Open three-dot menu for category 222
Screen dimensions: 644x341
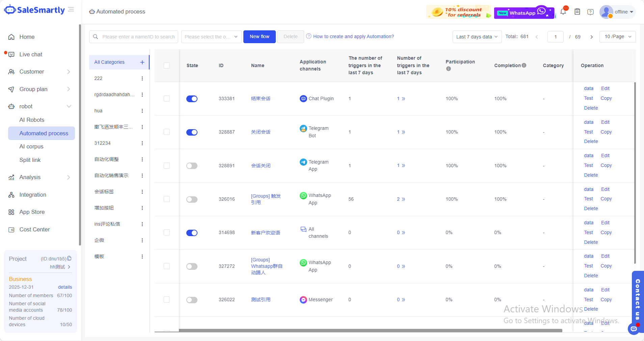(142, 79)
